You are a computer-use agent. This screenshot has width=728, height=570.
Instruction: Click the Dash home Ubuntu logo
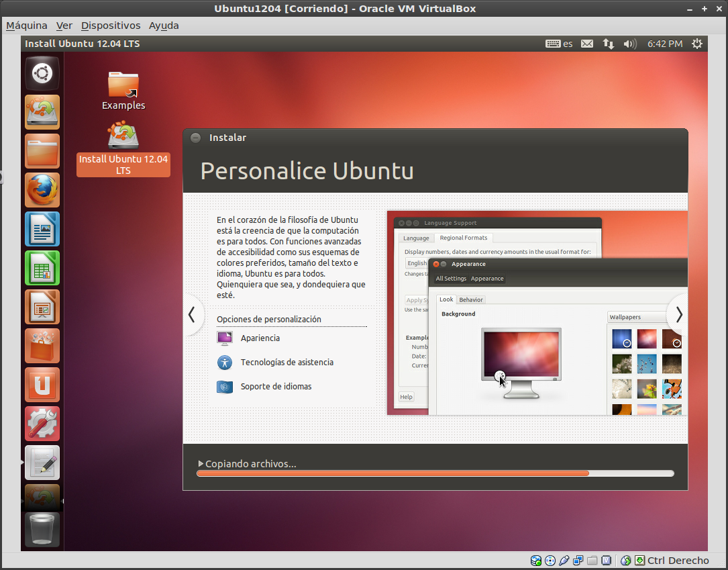42,73
